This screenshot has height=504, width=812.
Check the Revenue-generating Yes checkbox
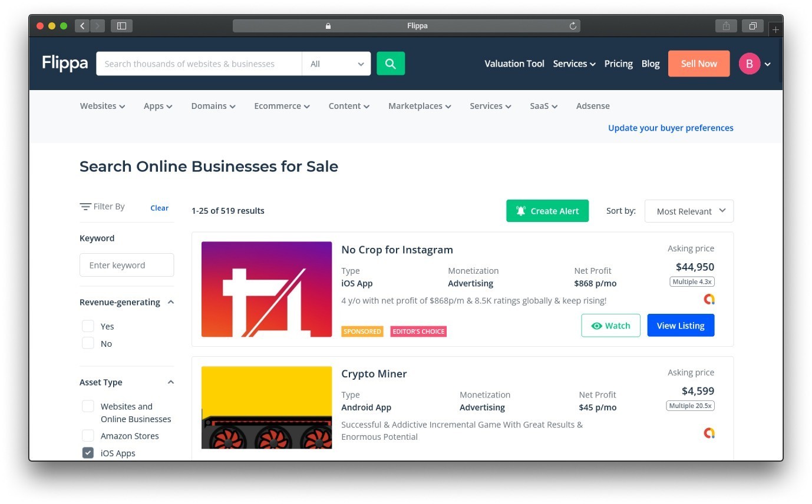click(88, 326)
